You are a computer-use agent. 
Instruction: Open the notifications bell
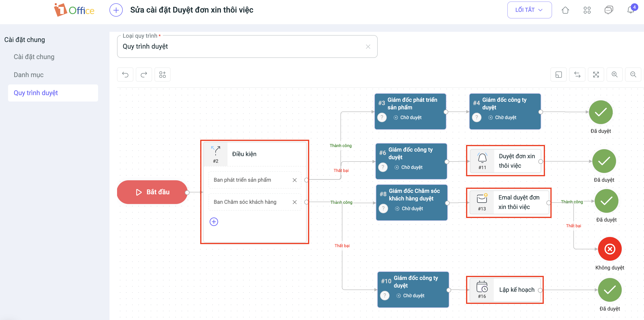[x=630, y=10]
